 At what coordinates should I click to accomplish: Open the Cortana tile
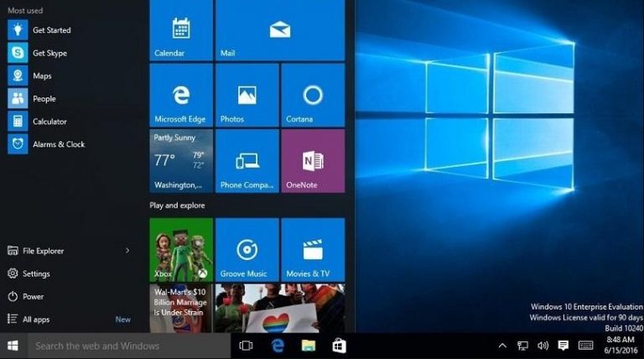[x=313, y=95]
